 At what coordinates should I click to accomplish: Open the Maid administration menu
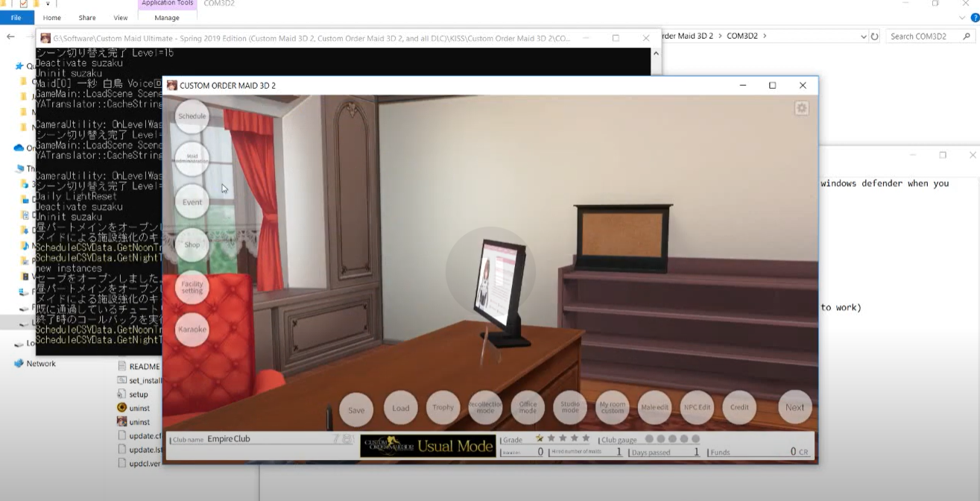[x=192, y=160]
